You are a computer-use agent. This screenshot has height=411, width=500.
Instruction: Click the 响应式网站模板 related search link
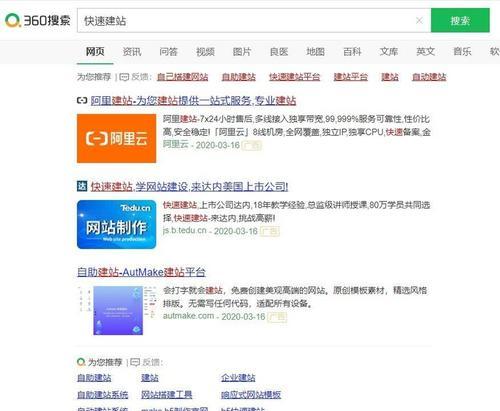[251, 395]
